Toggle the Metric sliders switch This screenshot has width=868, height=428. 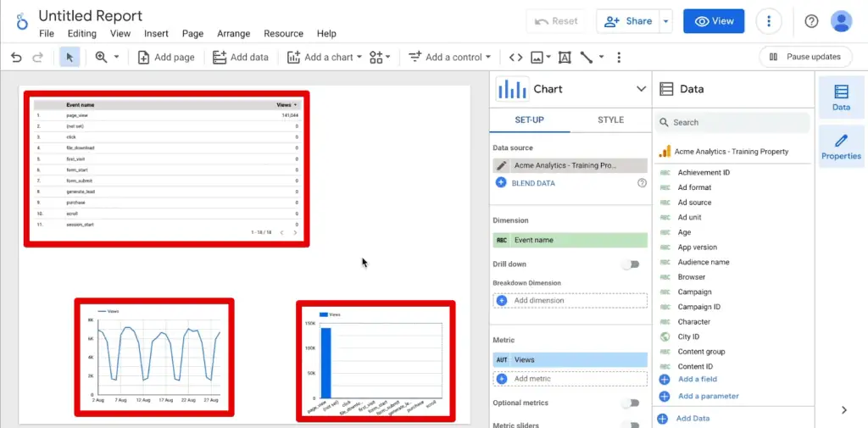pos(630,425)
